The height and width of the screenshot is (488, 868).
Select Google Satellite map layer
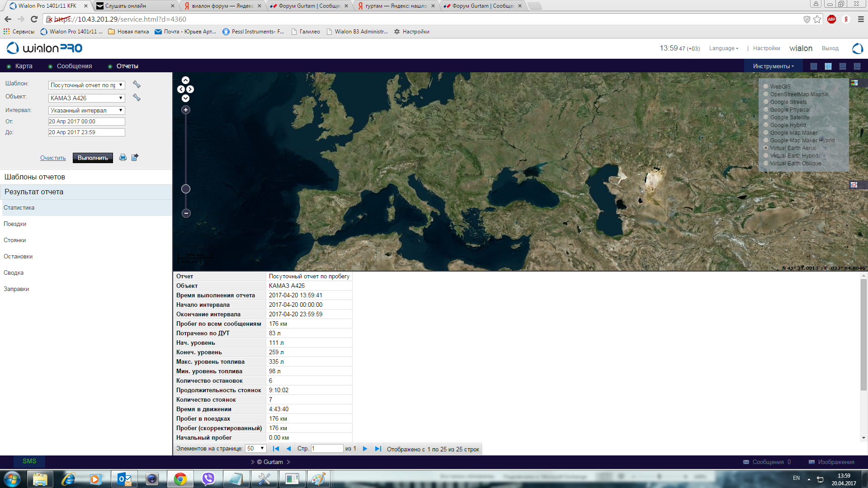pos(766,117)
